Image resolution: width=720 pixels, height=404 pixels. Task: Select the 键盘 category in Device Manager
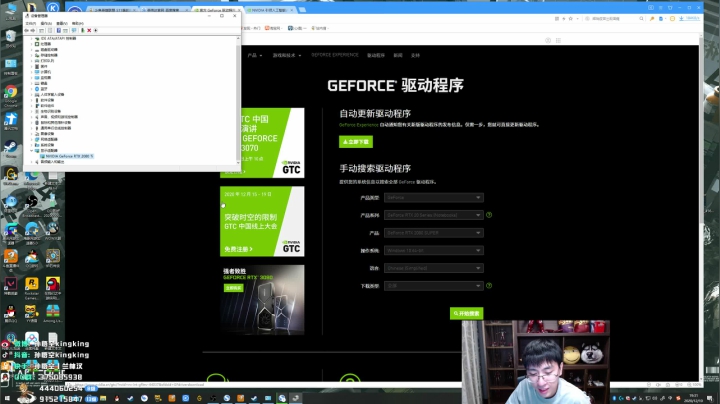click(x=41, y=83)
